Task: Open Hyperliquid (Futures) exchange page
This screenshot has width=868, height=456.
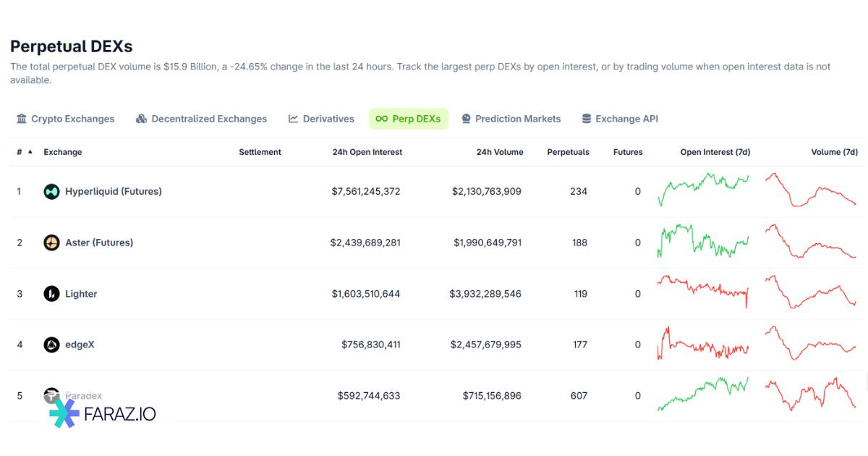Action: tap(114, 192)
